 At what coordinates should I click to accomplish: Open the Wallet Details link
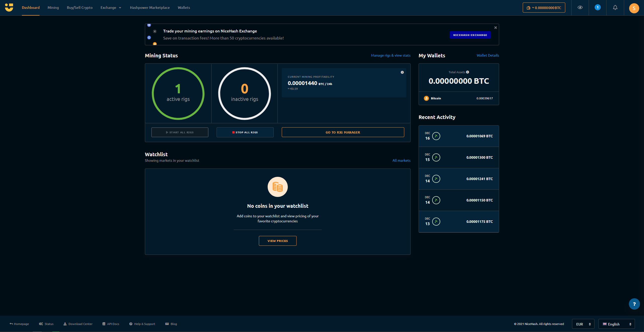tap(488, 55)
